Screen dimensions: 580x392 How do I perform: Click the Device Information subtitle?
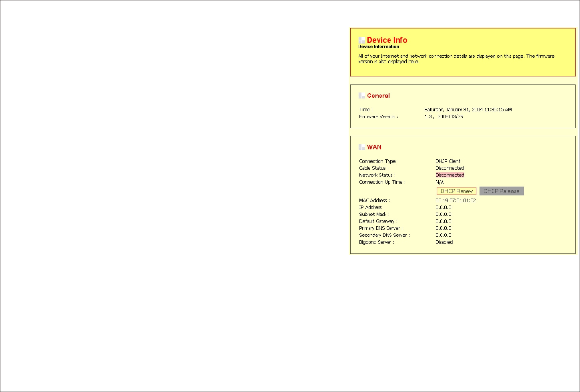379,46
